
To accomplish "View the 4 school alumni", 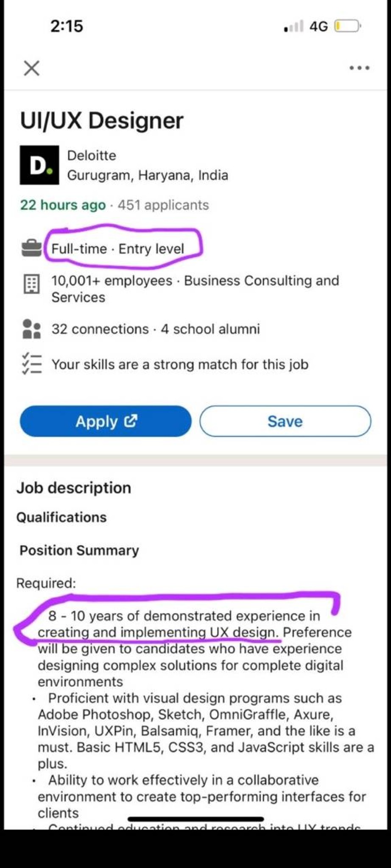I will (x=210, y=329).
